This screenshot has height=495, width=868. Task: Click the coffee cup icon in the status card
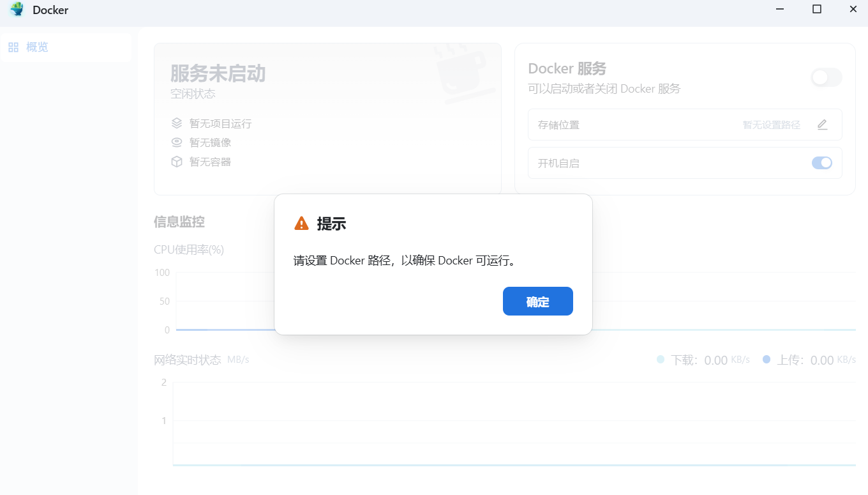pos(465,74)
